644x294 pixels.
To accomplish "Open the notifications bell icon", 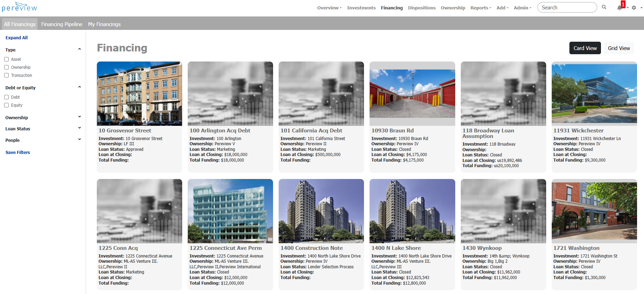I will (x=619, y=8).
